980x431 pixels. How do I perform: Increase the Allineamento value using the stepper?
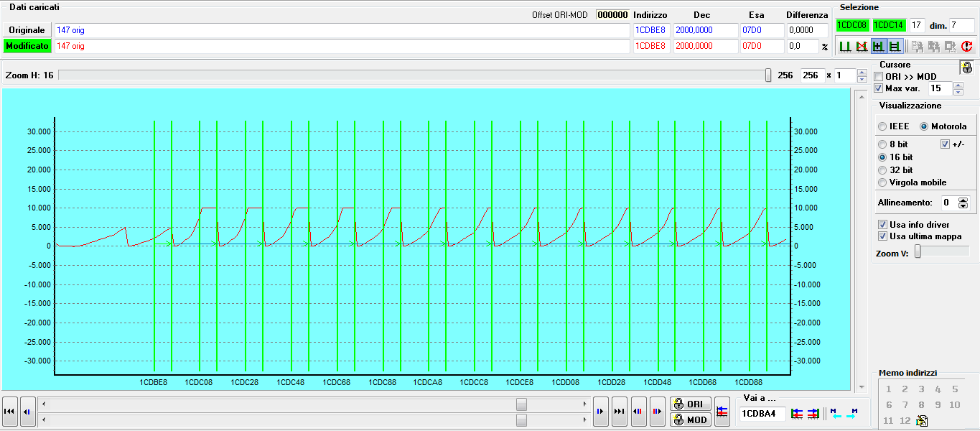coord(963,200)
